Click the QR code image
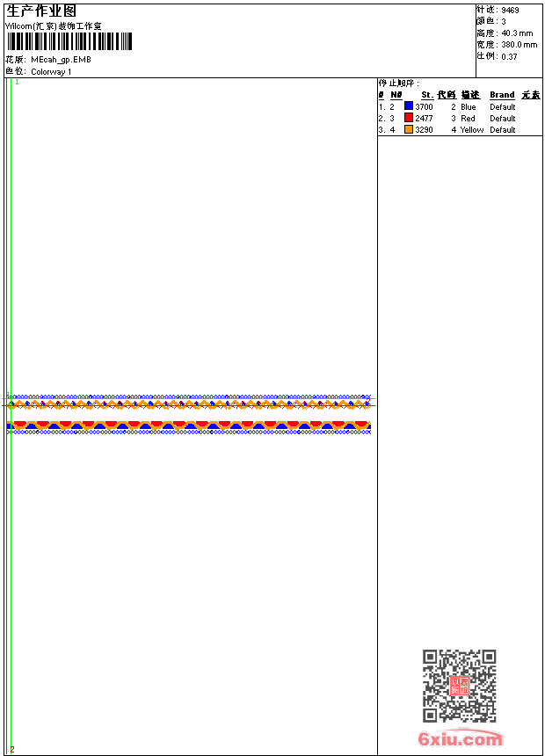This screenshot has width=545, height=756. 460,686
